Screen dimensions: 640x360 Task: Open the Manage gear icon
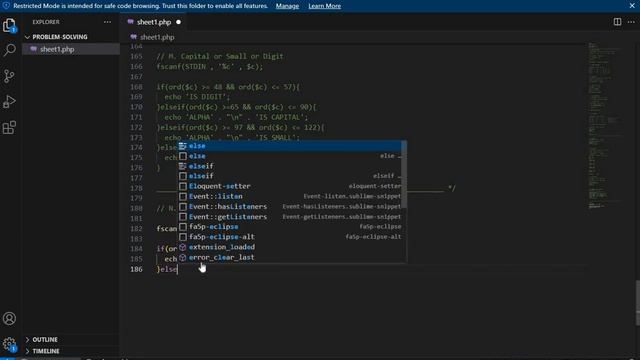tap(9, 343)
